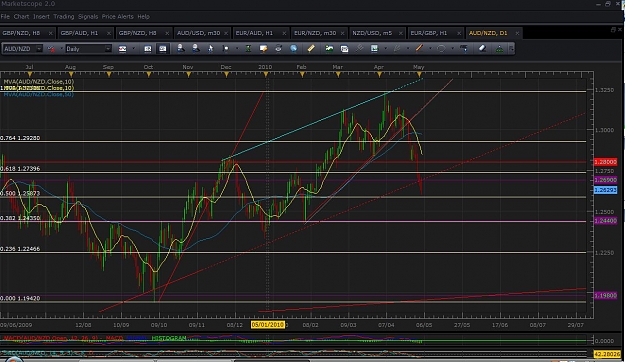Close the GBP/AUD, H1 tab
Image resolution: width=625 pixels, height=362 pixels.
108,33
